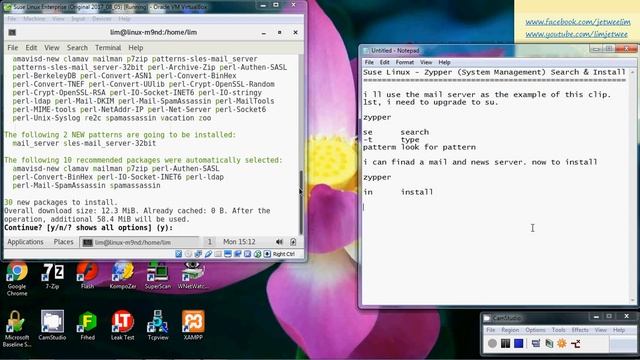The width and height of the screenshot is (640, 360).
Task: Open VirtualBox Machine menu
Action: (34, 19)
